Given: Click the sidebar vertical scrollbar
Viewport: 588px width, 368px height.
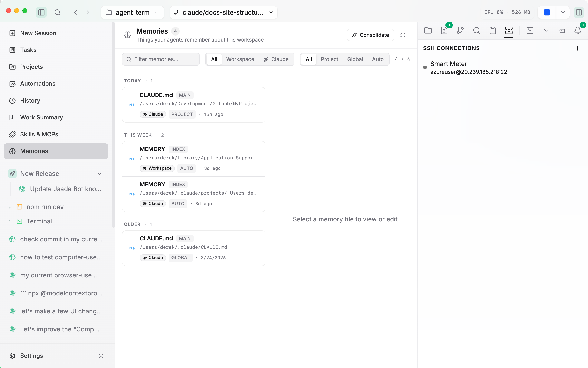Looking at the screenshot, I should pos(113,125).
